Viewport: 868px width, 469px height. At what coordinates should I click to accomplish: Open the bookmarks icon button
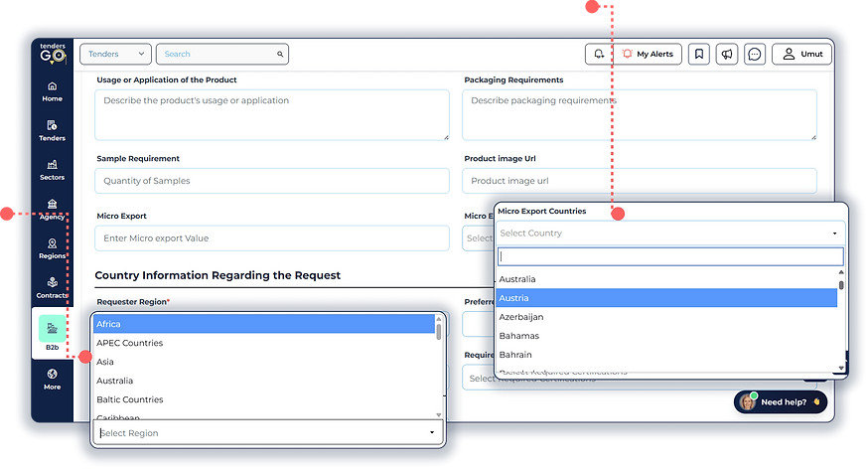[x=699, y=55]
